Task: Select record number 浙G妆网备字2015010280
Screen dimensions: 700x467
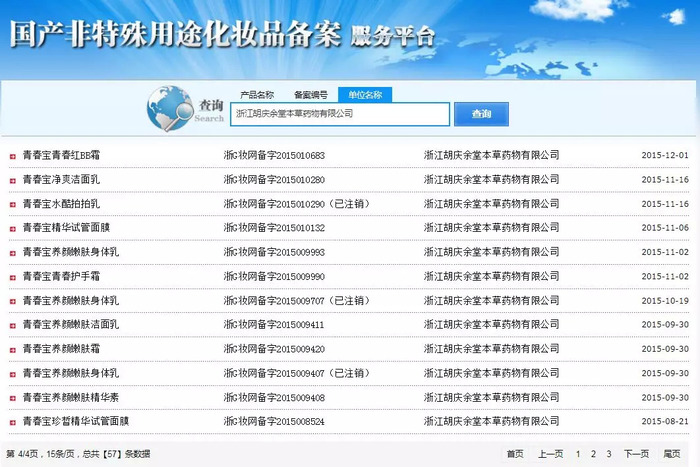Action: point(274,179)
